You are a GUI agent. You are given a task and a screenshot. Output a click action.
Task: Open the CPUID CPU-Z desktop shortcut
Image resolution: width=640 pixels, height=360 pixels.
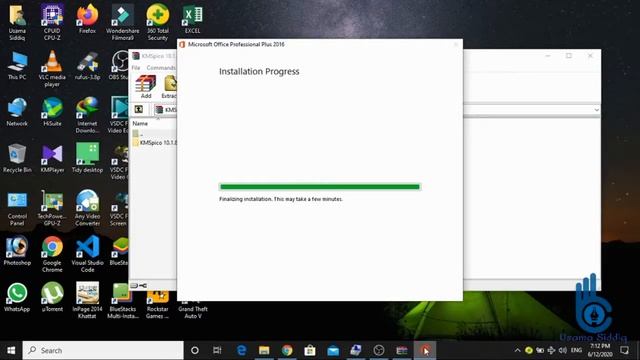52,22
